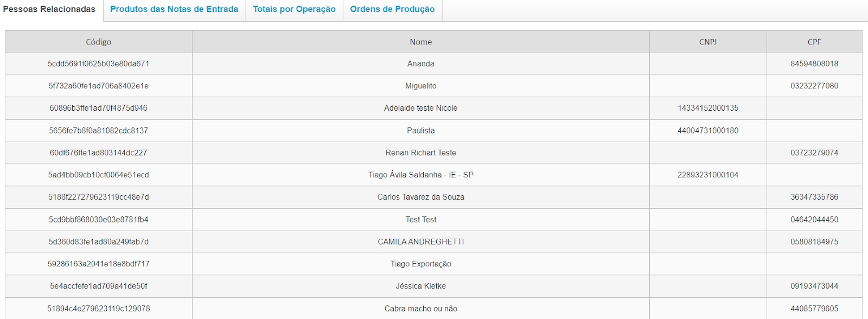The height and width of the screenshot is (319, 868).
Task: Click Jéssica Kletke name cell
Action: [420, 286]
